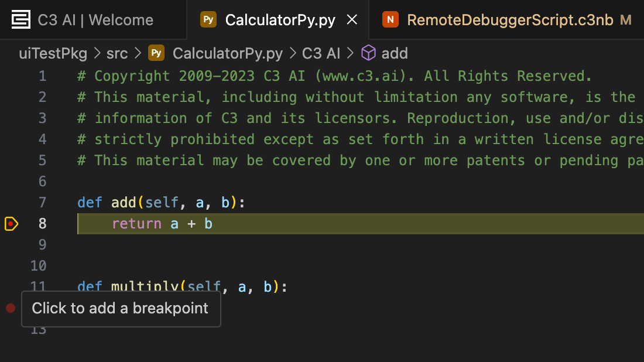Open the uiTestPkg breadcrumb dropdown

click(53, 53)
